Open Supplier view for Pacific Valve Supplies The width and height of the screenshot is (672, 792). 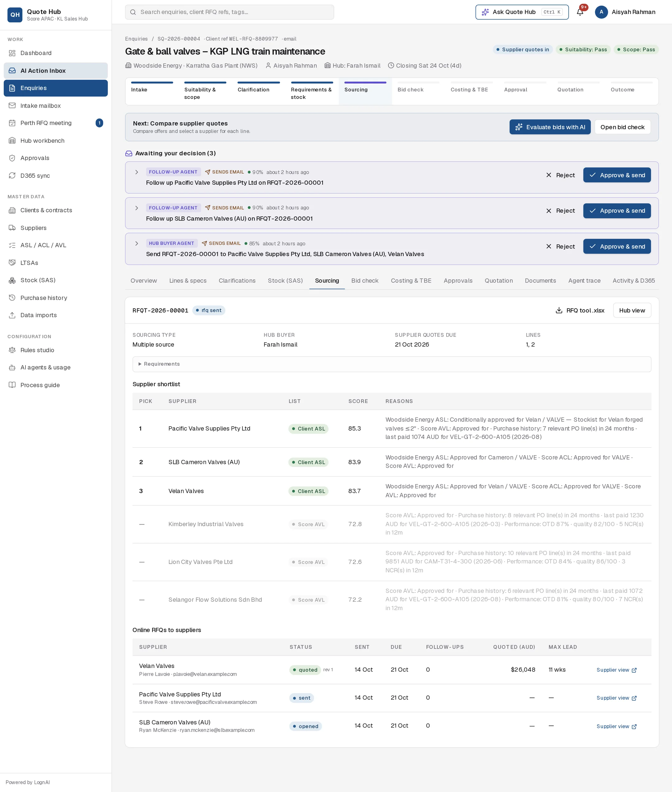coord(616,698)
